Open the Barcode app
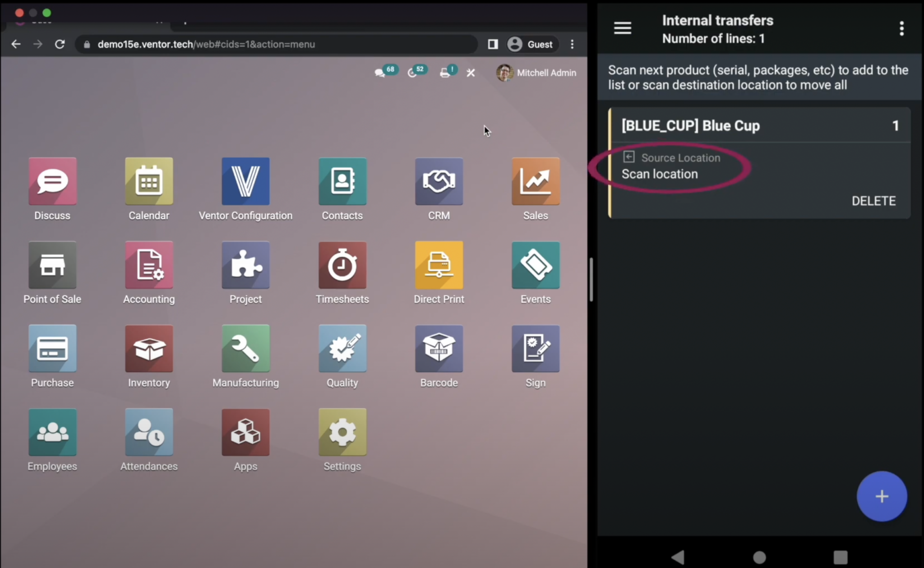 [439, 348]
